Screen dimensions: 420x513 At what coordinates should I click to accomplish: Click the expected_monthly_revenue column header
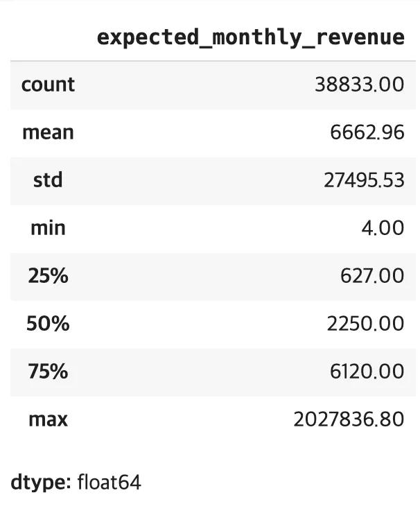click(x=251, y=38)
